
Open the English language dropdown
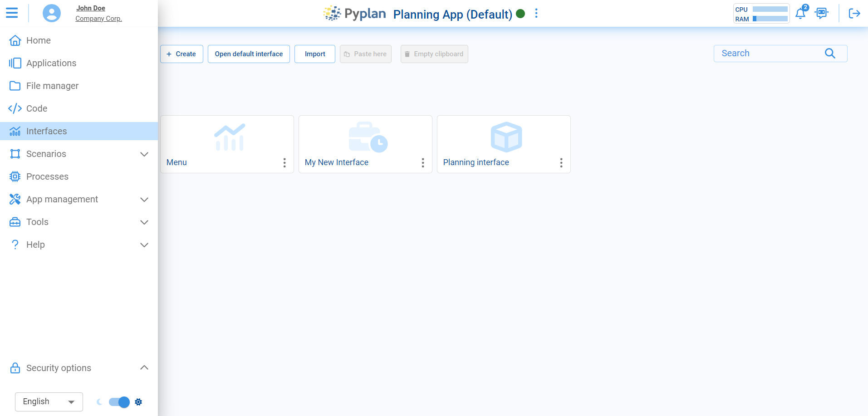pos(48,401)
